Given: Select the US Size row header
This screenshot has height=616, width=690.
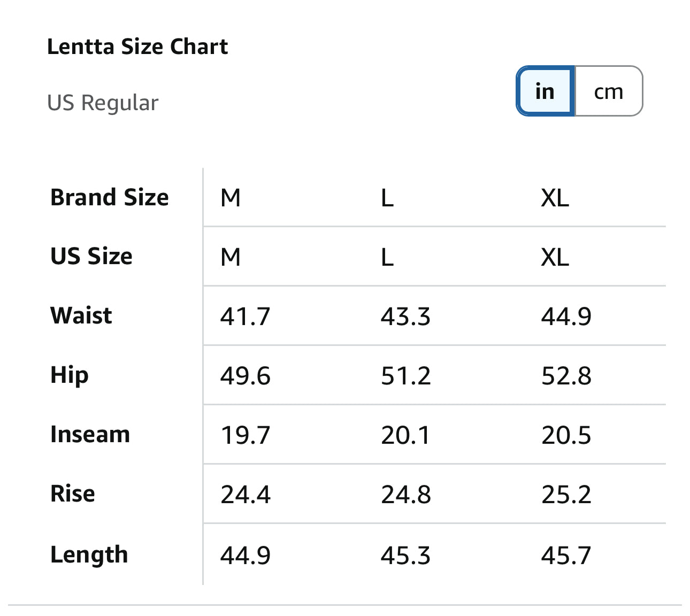Looking at the screenshot, I should 91,256.
